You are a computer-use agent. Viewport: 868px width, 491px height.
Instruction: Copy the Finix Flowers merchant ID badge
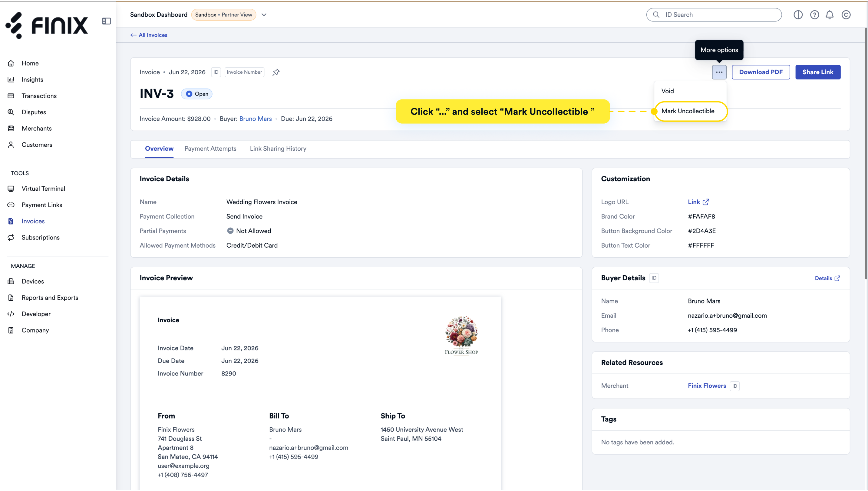[734, 386]
